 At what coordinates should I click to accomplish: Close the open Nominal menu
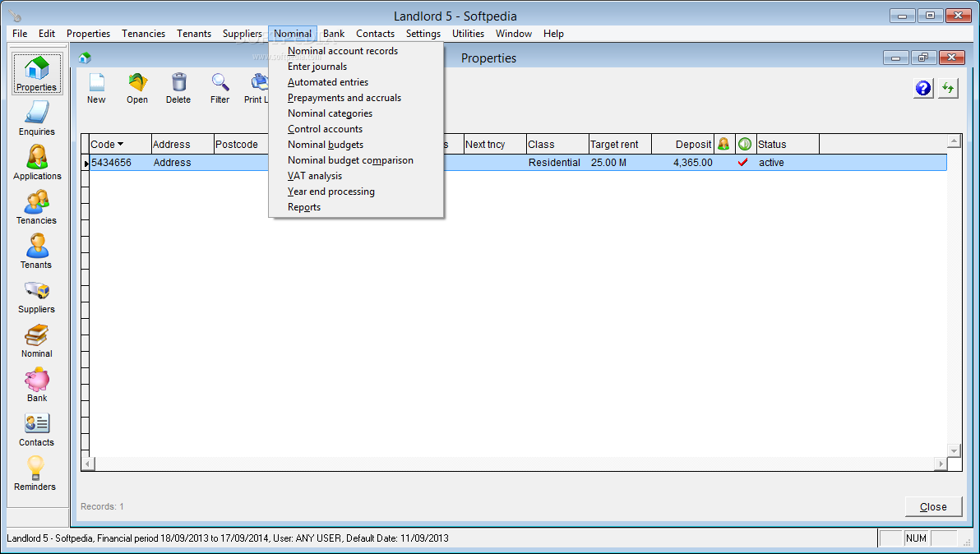coord(293,34)
